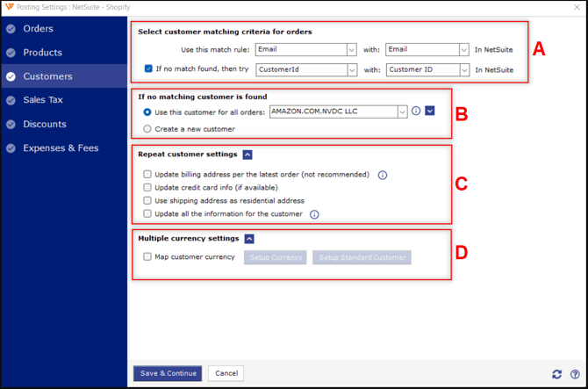
Task: Enable Update credit card info checkbox
Action: pyautogui.click(x=147, y=187)
